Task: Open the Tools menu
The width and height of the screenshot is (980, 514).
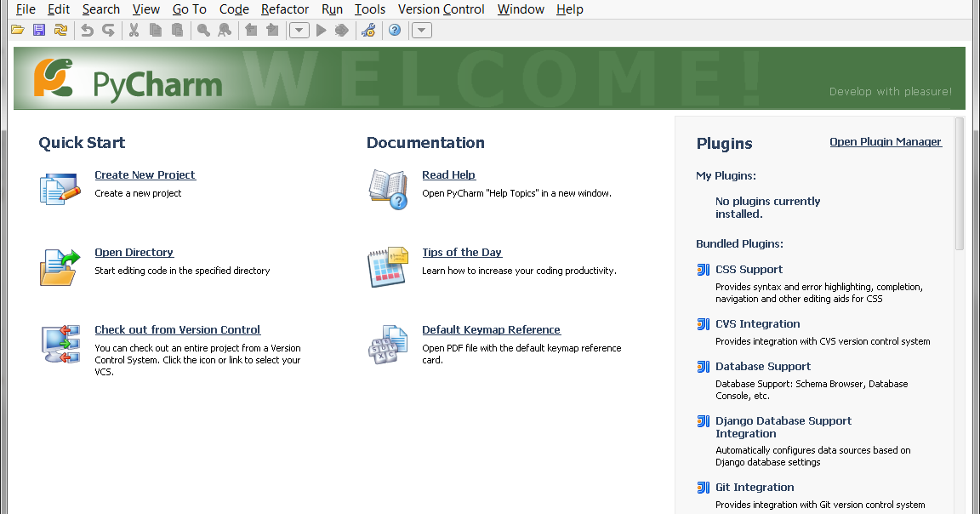Action: 370,9
